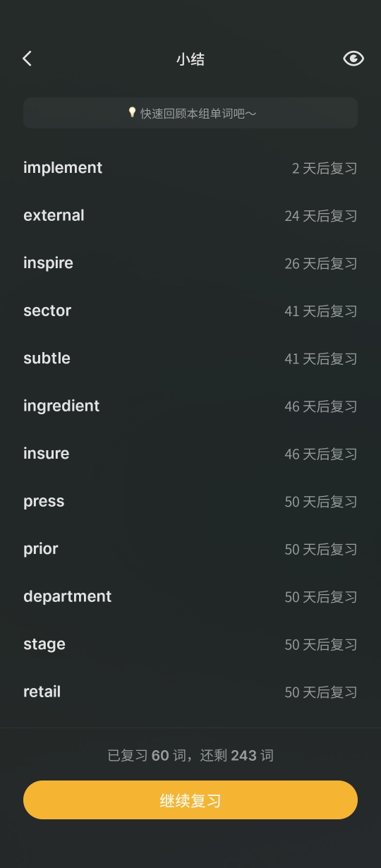Tap the lightbulb tip icon
This screenshot has width=381, height=868.
pos(132,112)
